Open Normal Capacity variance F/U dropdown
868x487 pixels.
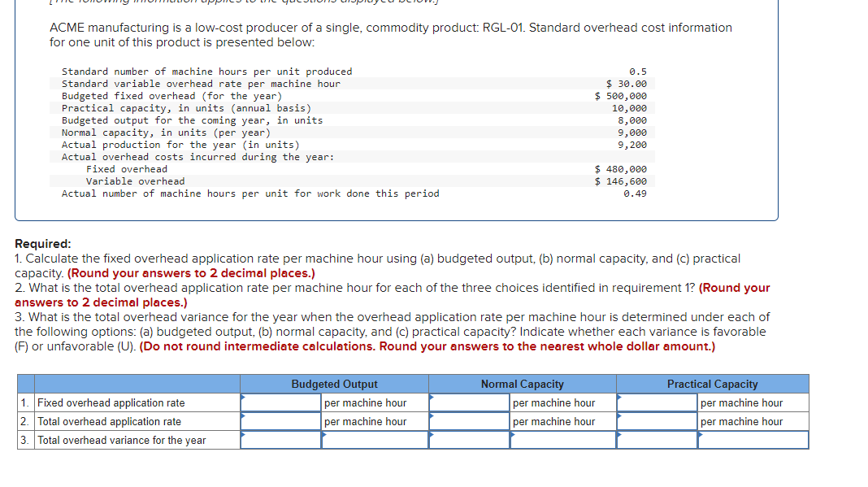[x=563, y=440]
